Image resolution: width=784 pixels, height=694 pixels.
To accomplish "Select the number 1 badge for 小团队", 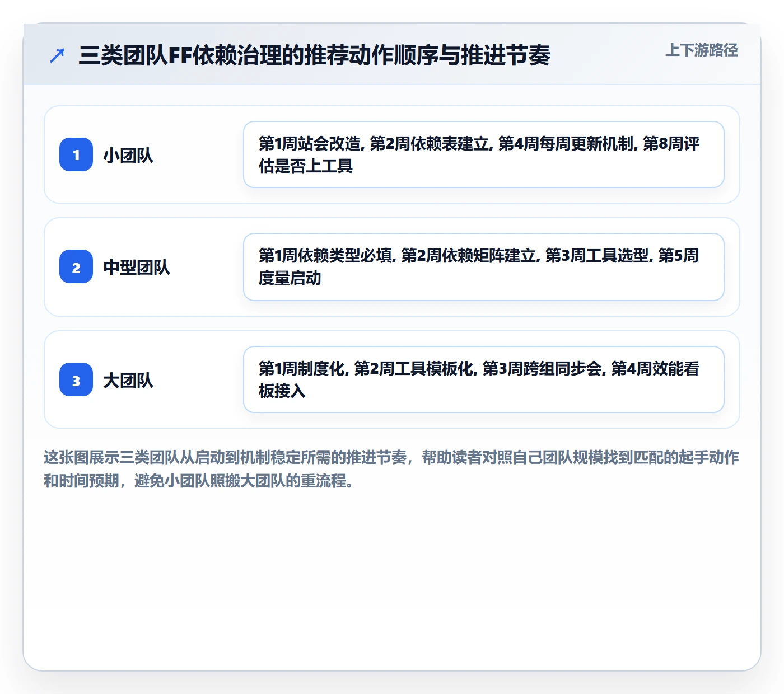I will point(76,154).
